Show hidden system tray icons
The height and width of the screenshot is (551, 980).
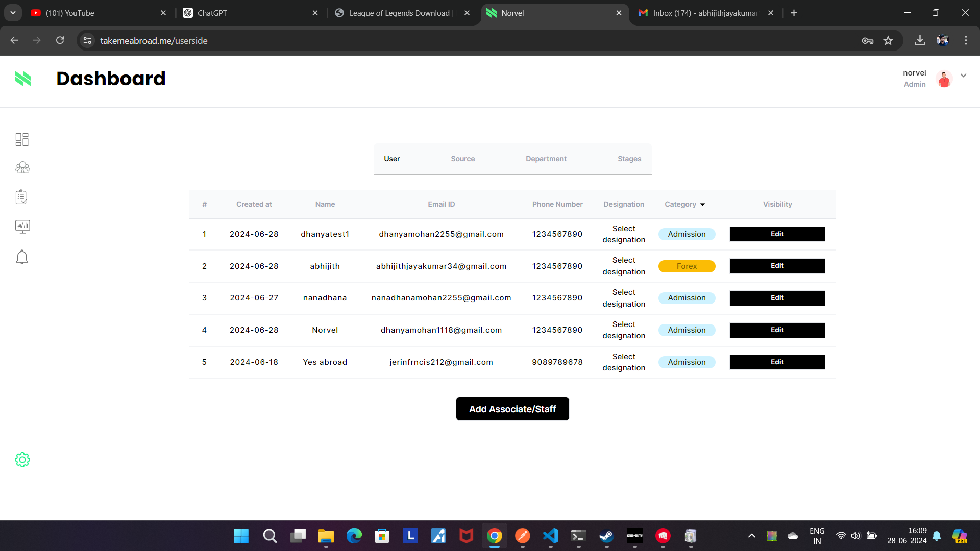[751, 536]
